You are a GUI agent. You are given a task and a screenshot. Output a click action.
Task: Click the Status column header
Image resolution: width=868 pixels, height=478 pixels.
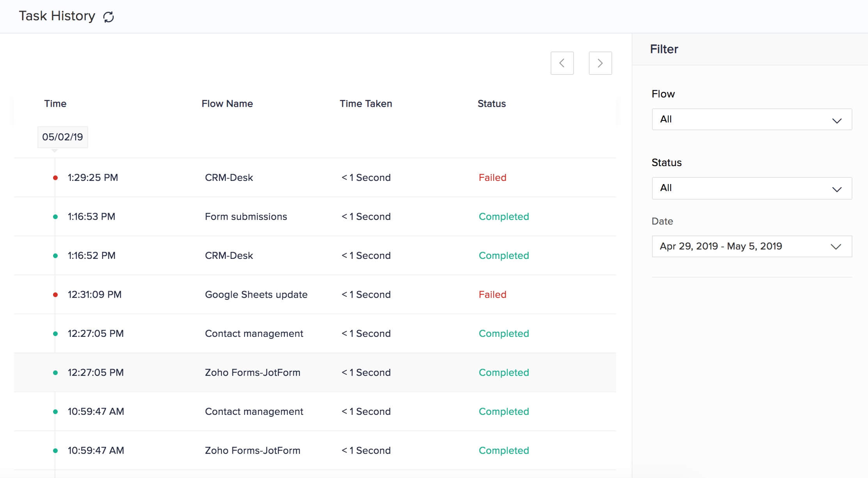[x=491, y=104]
